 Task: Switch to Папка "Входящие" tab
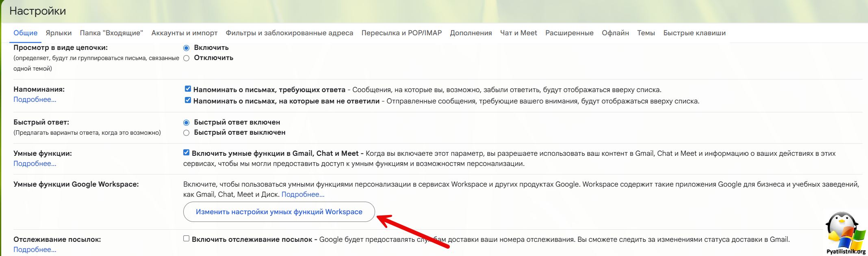tap(111, 33)
